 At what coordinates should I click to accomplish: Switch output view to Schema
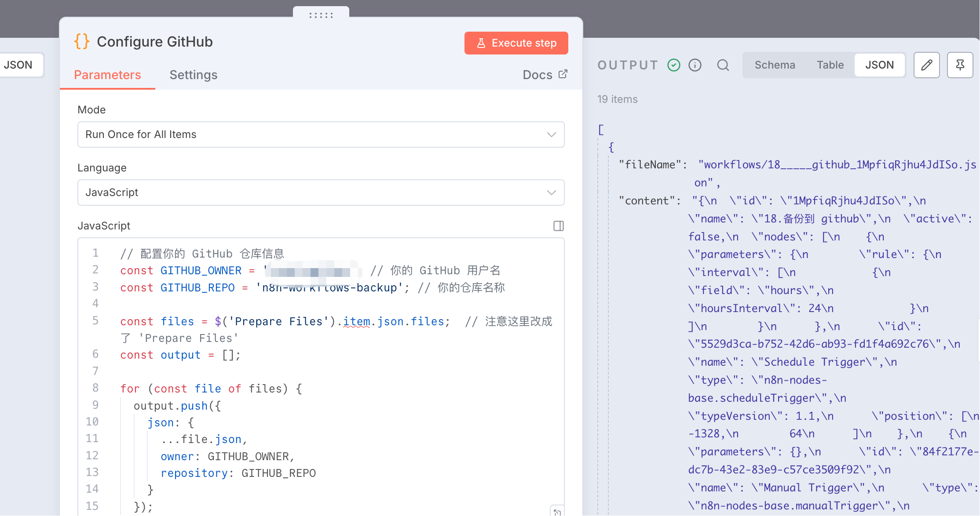point(775,65)
